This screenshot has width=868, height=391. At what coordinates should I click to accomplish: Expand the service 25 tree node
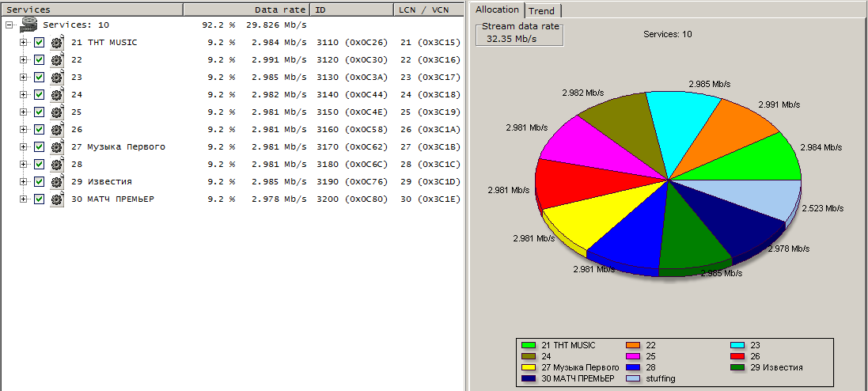coord(23,112)
